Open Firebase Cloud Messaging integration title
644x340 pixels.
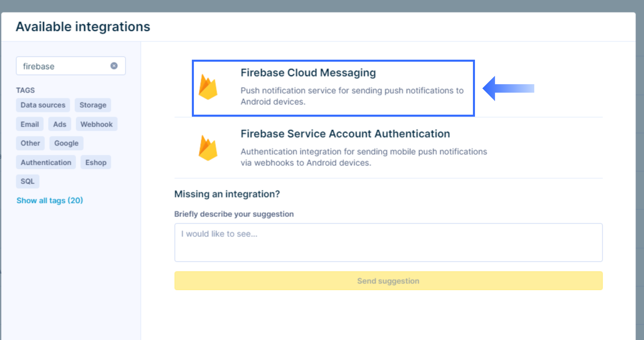308,73
